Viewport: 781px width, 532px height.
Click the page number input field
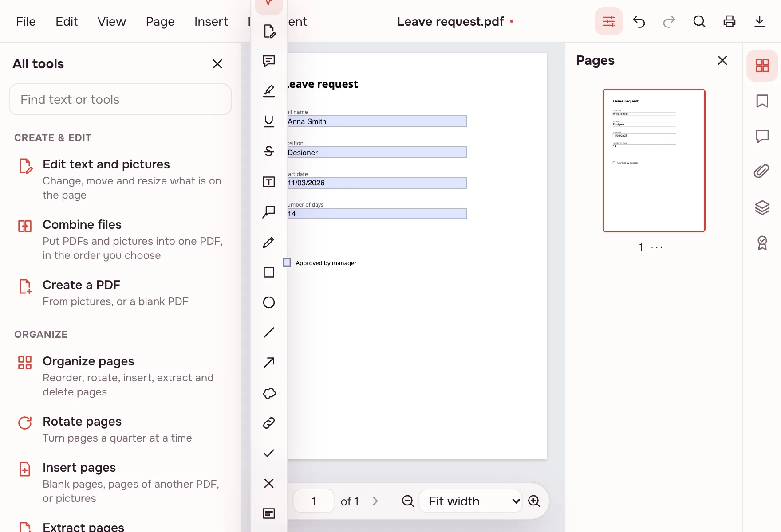tap(314, 501)
